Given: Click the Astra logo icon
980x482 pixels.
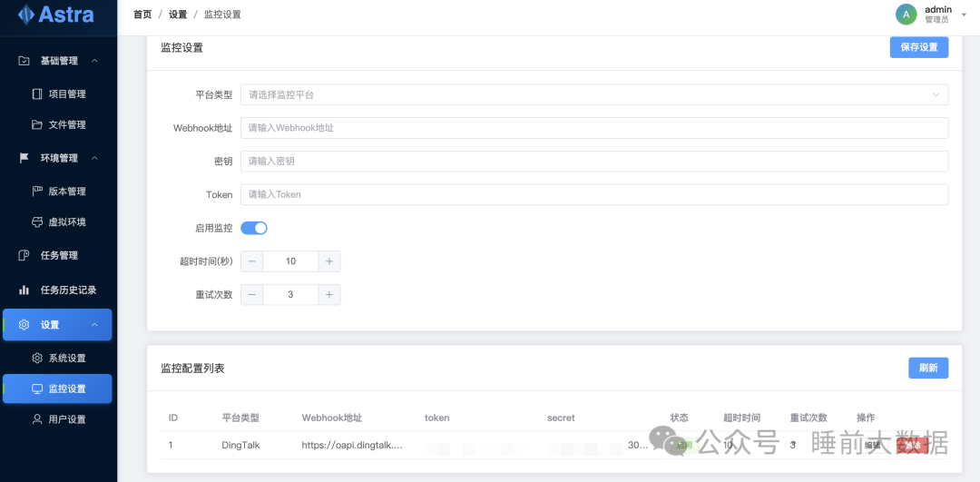Looking at the screenshot, I should point(25,15).
